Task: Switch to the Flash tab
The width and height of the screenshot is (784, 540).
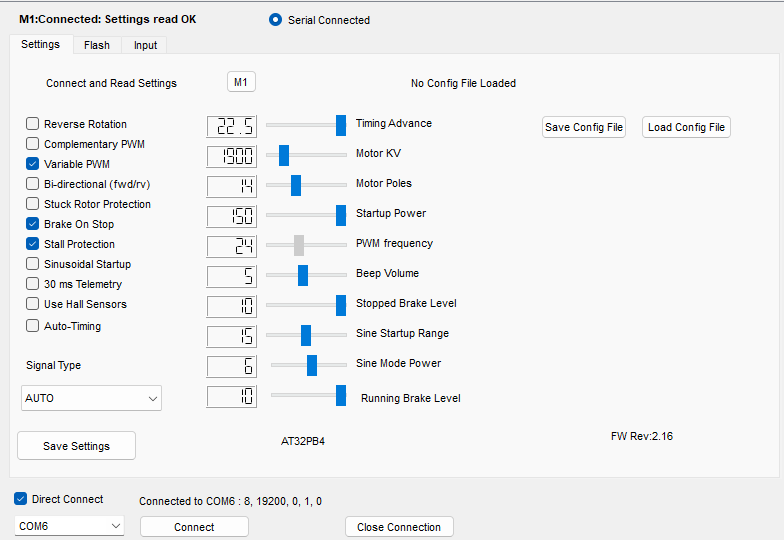Action: click(97, 45)
